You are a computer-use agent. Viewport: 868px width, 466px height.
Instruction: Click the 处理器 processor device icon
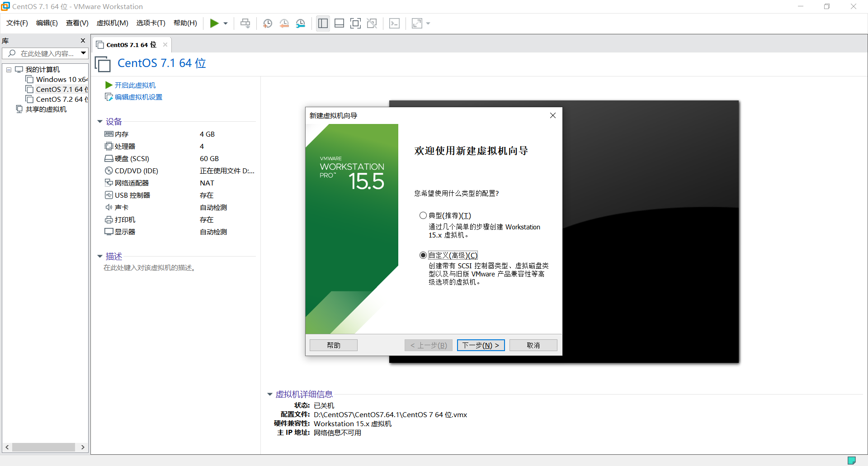(x=109, y=146)
